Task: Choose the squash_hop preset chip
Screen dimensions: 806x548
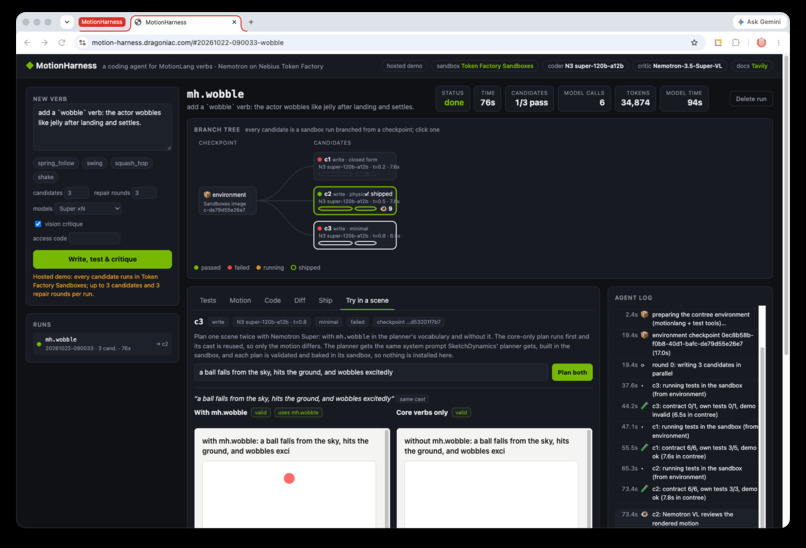Action: 132,163
